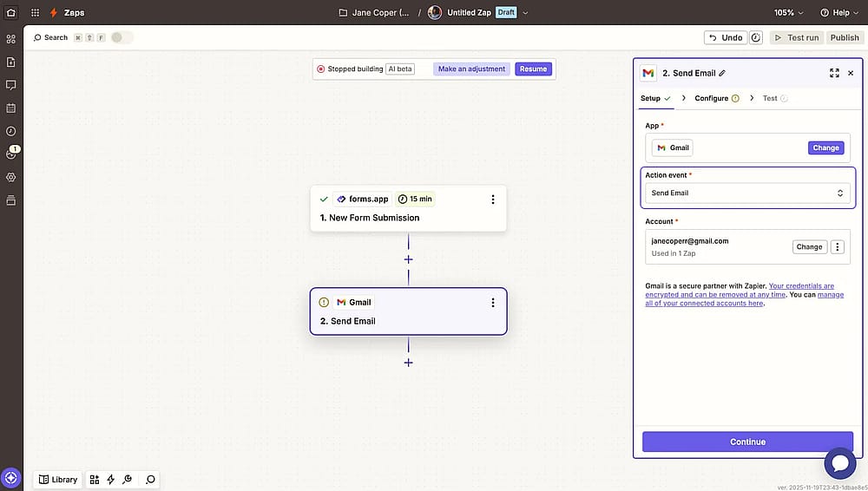Click the Undo button
Viewport: 868px width, 491px height.
point(726,37)
